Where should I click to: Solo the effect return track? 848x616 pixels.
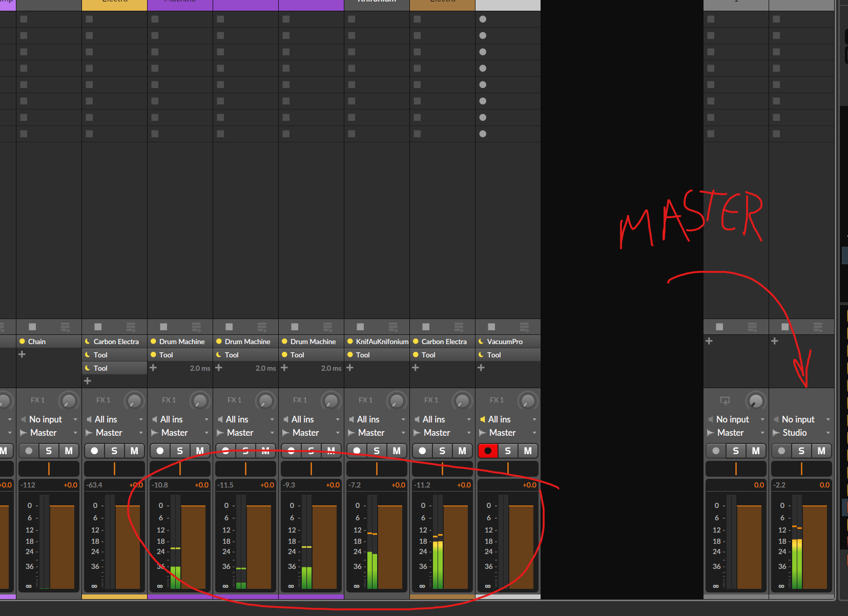click(x=736, y=451)
